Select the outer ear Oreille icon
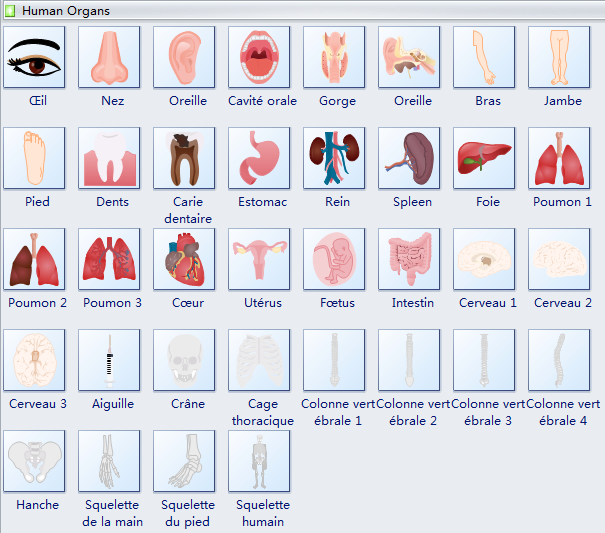The image size is (605, 533). [184, 57]
